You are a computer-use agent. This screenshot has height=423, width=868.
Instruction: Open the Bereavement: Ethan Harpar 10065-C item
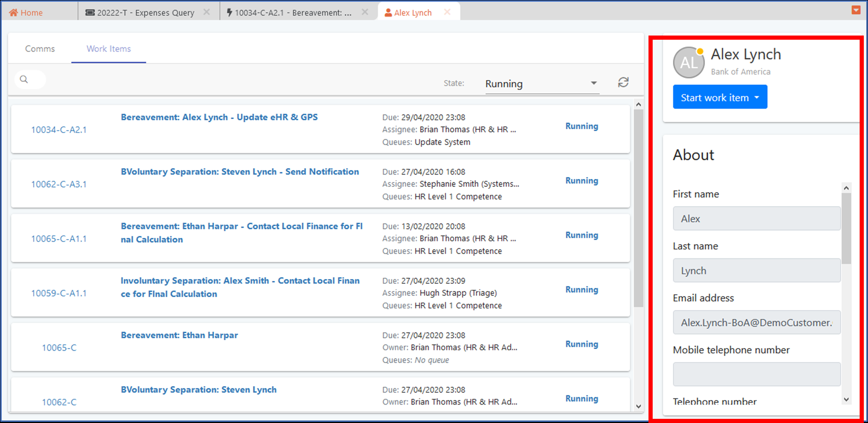click(x=179, y=335)
